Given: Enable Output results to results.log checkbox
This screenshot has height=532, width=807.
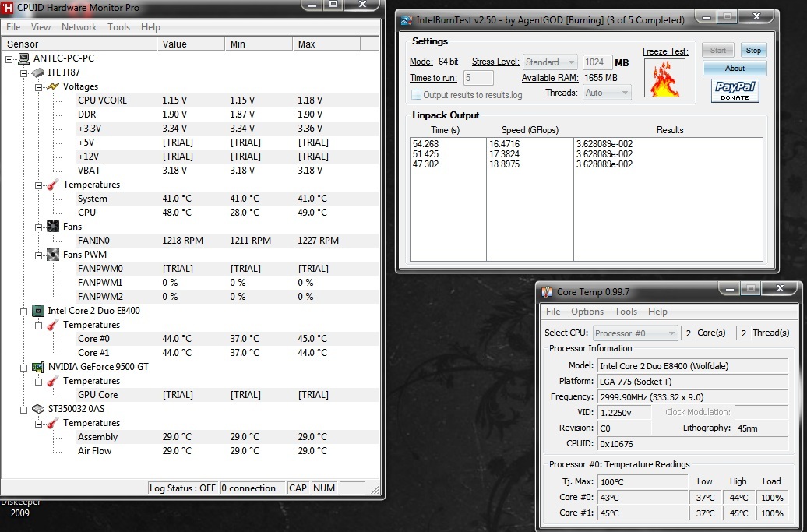Looking at the screenshot, I should pos(417,95).
